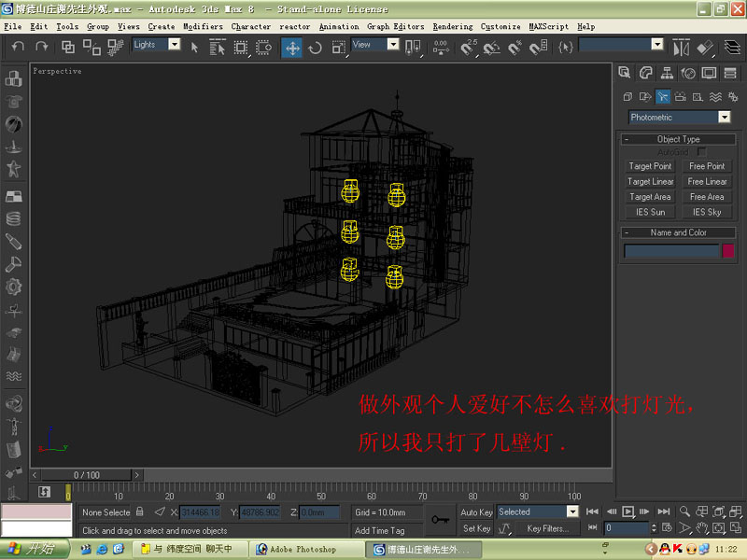Activate the Select and Rotate tool
This screenshot has height=560, width=747.
point(315,48)
